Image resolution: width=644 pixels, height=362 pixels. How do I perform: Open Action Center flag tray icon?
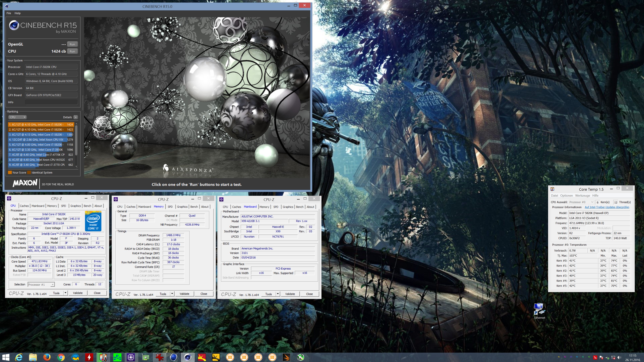[x=601, y=357]
